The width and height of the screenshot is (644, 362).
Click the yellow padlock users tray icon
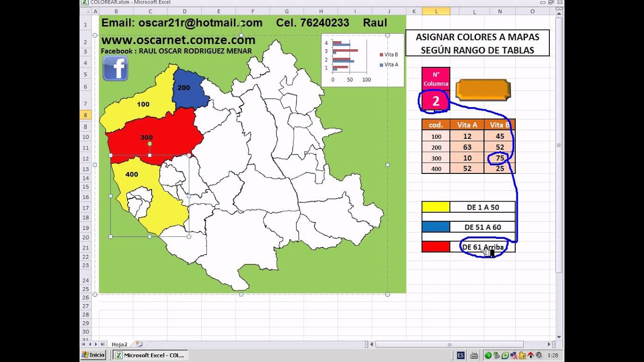[x=522, y=355]
